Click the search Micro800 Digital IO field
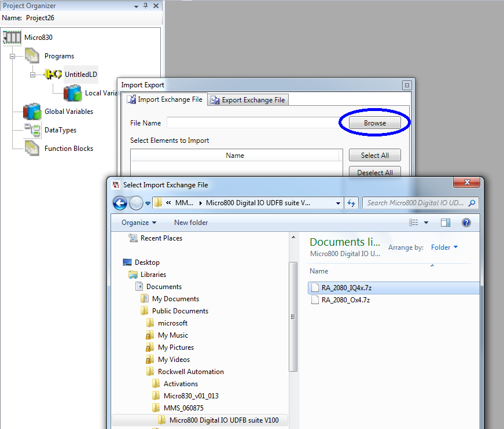This screenshot has height=429, width=504. click(x=417, y=203)
